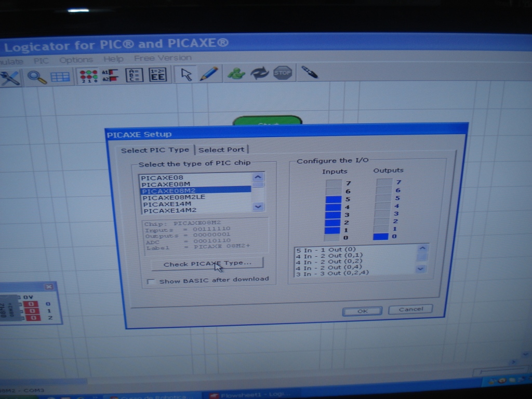
Task: Open the EE EEPROM panel icon
Action: 158,75
